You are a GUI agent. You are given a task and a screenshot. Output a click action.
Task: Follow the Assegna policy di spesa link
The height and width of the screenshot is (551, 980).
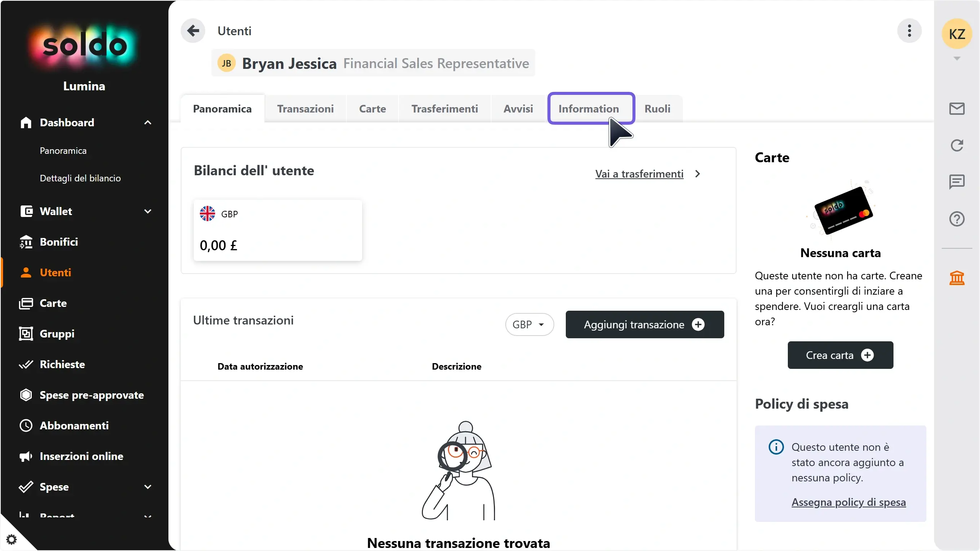point(848,502)
